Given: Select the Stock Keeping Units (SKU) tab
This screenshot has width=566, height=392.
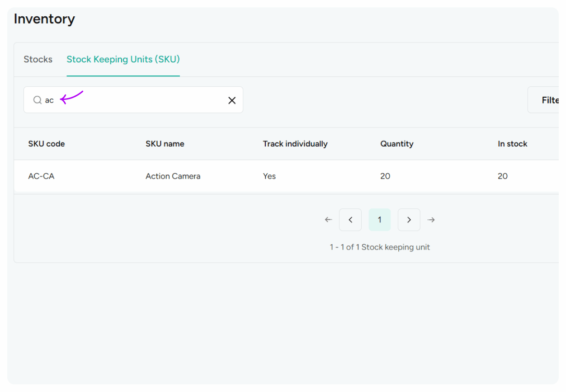Looking at the screenshot, I should 123,59.
